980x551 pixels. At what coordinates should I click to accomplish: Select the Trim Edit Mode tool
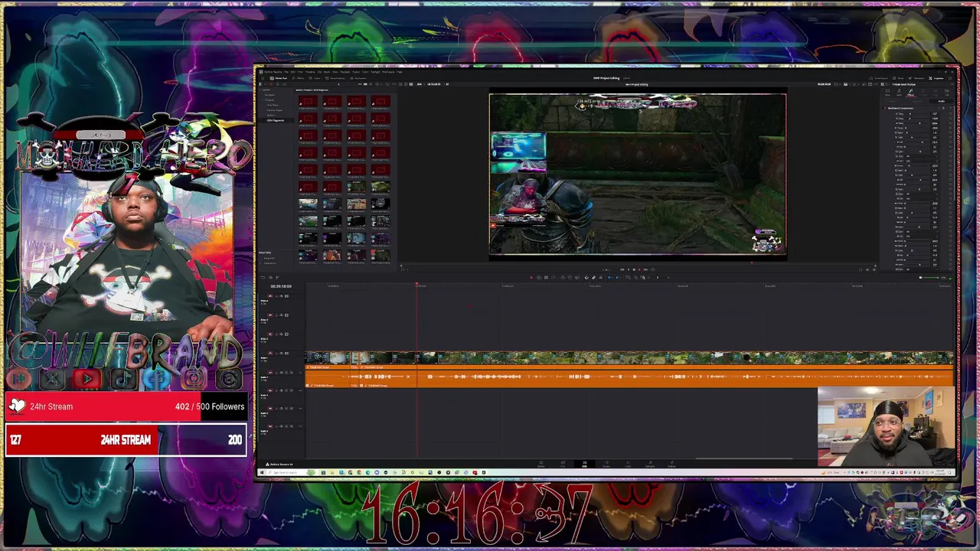pyautogui.click(x=539, y=277)
